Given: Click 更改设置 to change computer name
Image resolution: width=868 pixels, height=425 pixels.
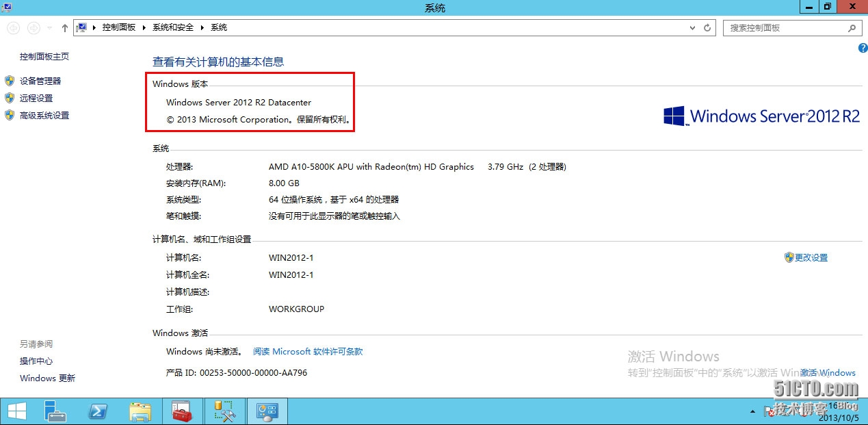Looking at the screenshot, I should coord(811,258).
